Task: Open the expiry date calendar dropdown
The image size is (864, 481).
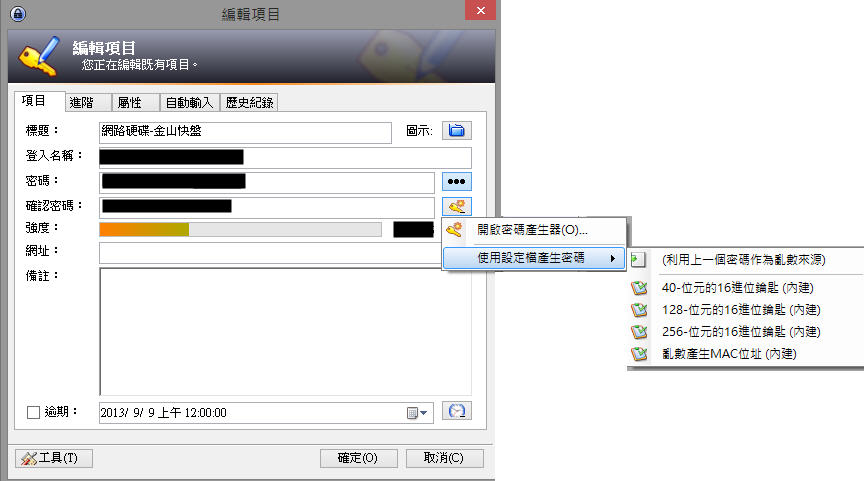Action: [417, 413]
